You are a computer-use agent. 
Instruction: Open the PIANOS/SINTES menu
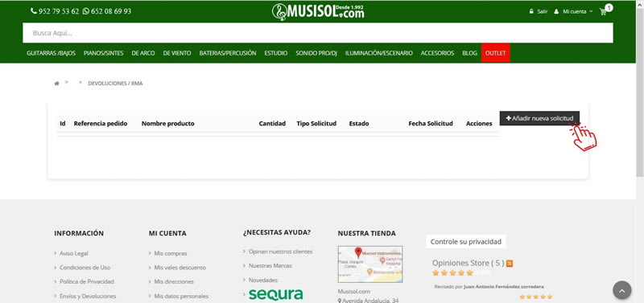pyautogui.click(x=104, y=53)
